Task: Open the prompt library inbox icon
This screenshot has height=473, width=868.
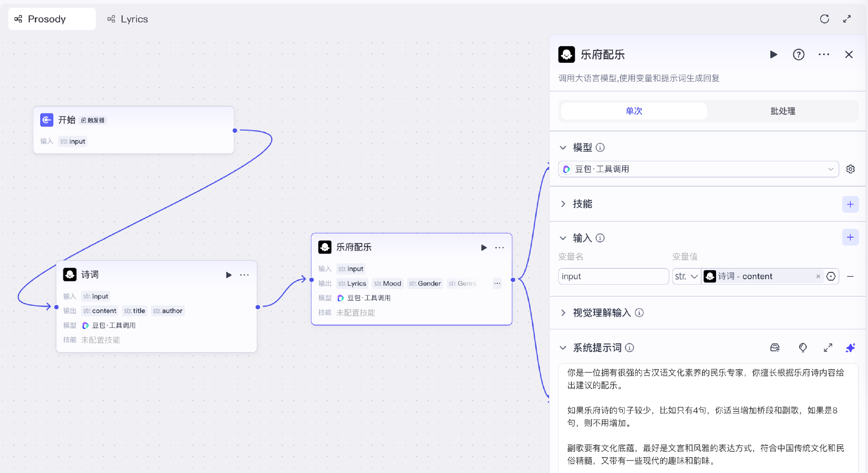Action: 774,347
